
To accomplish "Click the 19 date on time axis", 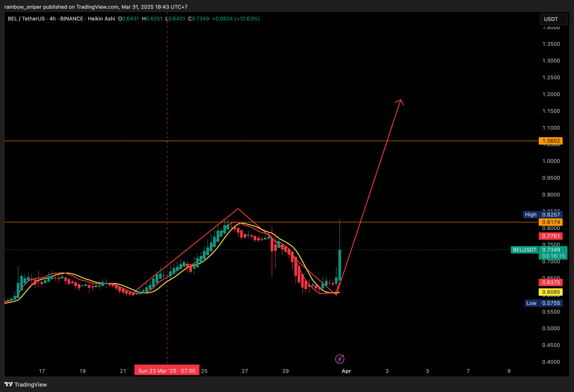I will click(83, 371).
